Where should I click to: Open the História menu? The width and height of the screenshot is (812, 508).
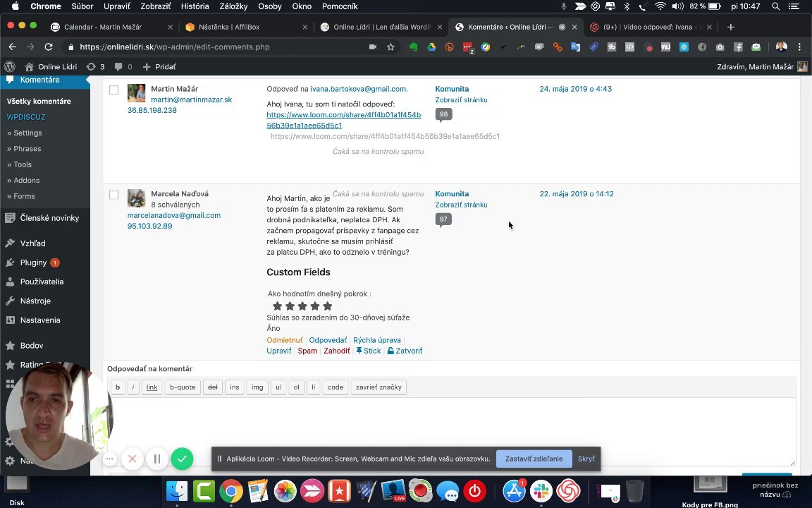point(195,6)
